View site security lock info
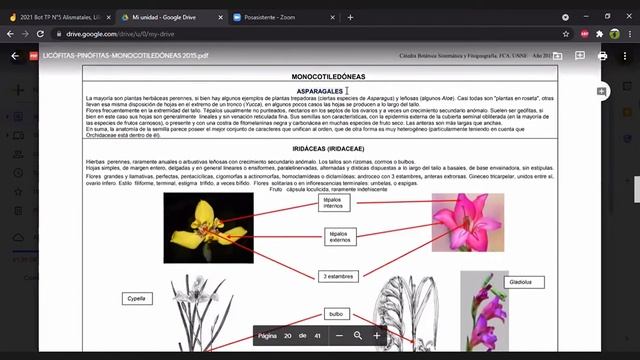640x360 pixels. click(x=59, y=34)
